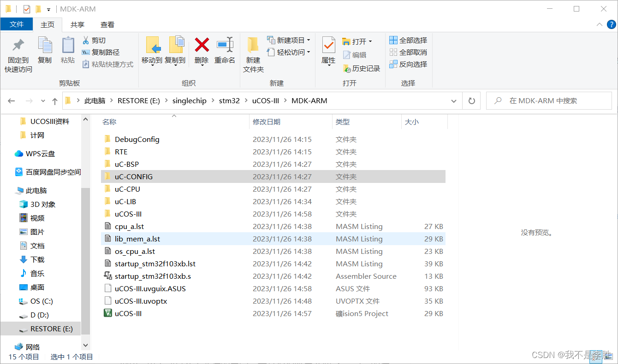The image size is (618, 364).
Task: Open the Customize Quick Access Toolbar dropdown
Action: coord(48,10)
